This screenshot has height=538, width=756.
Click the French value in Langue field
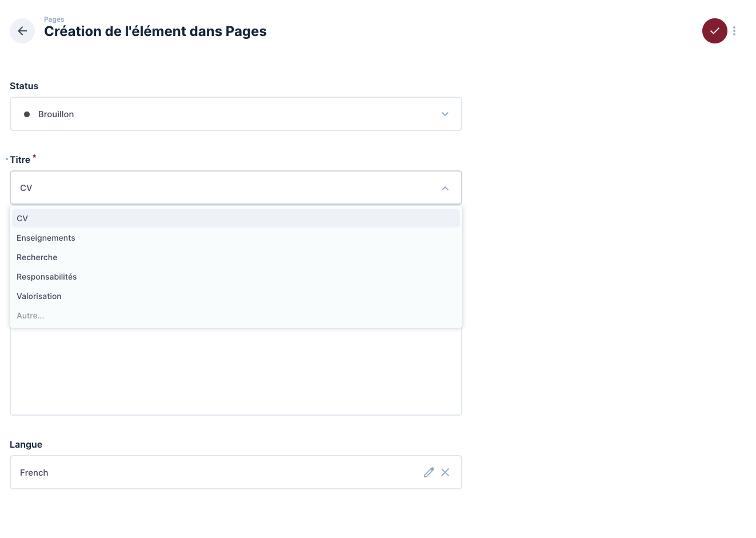34,473
